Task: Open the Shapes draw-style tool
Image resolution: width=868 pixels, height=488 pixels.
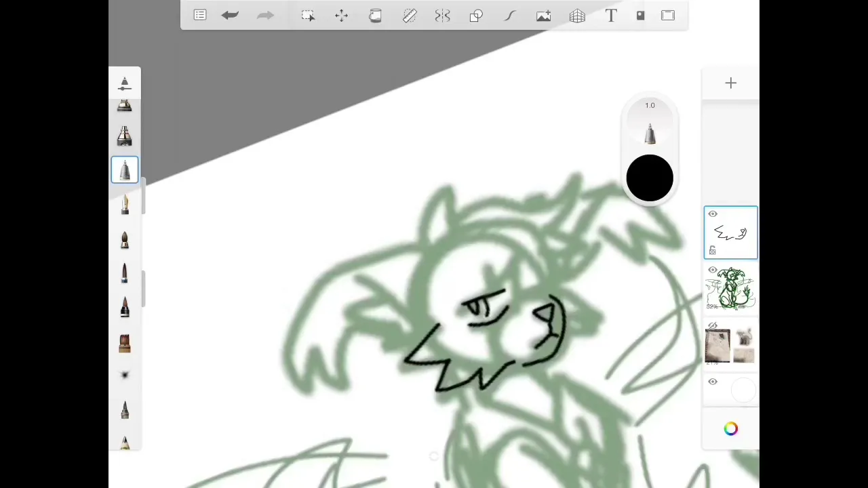Action: 476,15
